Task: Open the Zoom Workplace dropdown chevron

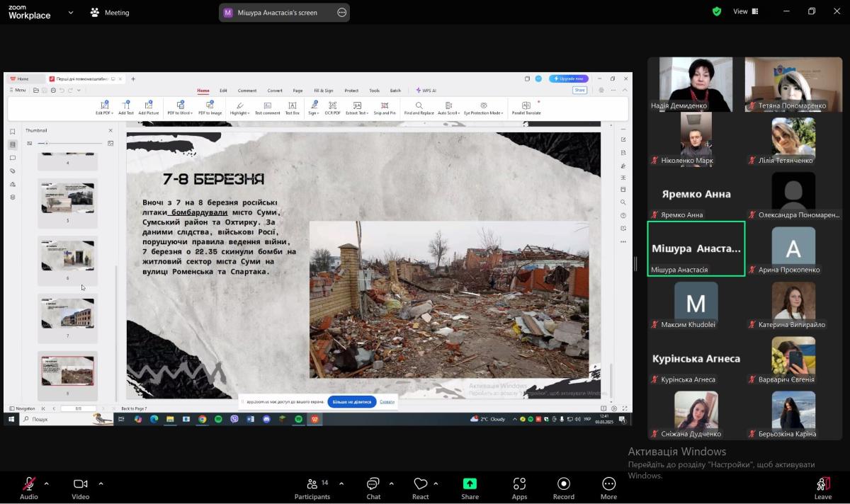Action: [x=71, y=12]
